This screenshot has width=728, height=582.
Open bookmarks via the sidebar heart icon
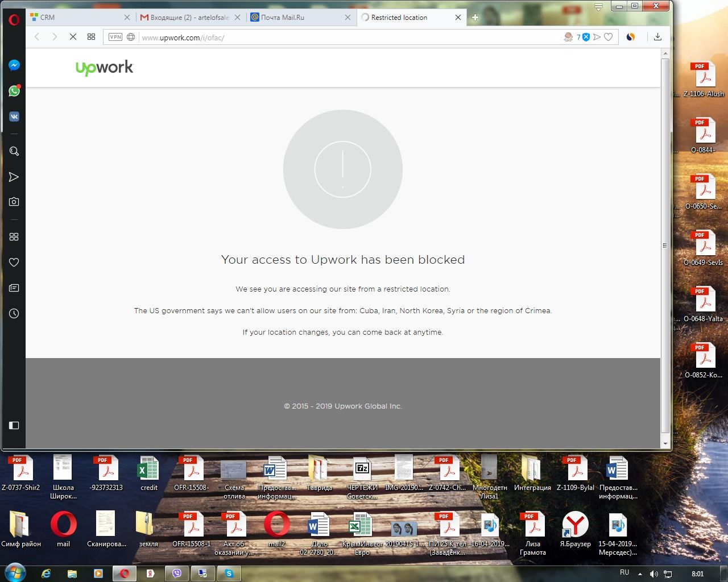coord(14,262)
